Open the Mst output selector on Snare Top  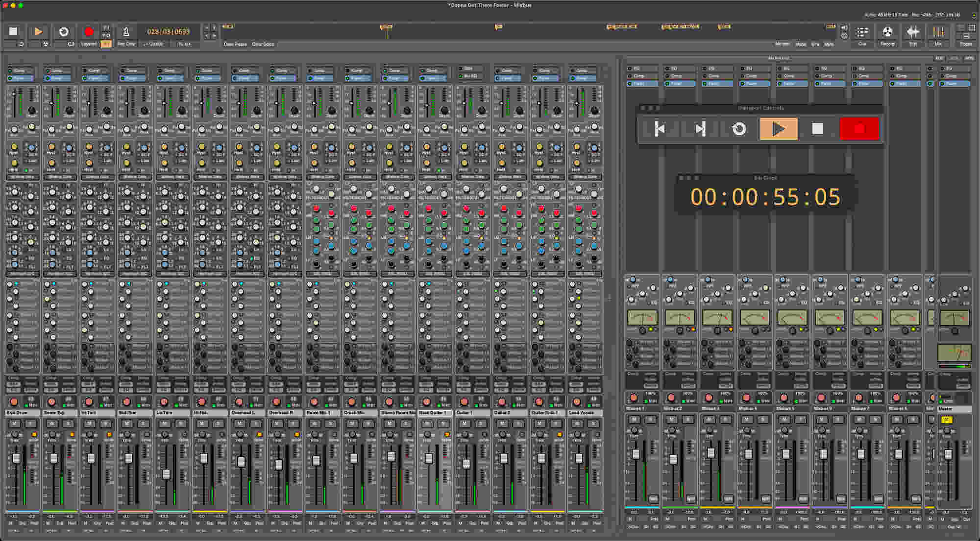point(71,405)
